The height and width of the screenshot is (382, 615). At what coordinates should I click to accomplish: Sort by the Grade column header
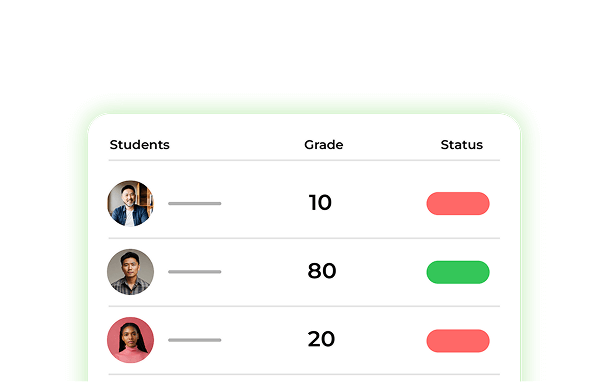point(324,145)
